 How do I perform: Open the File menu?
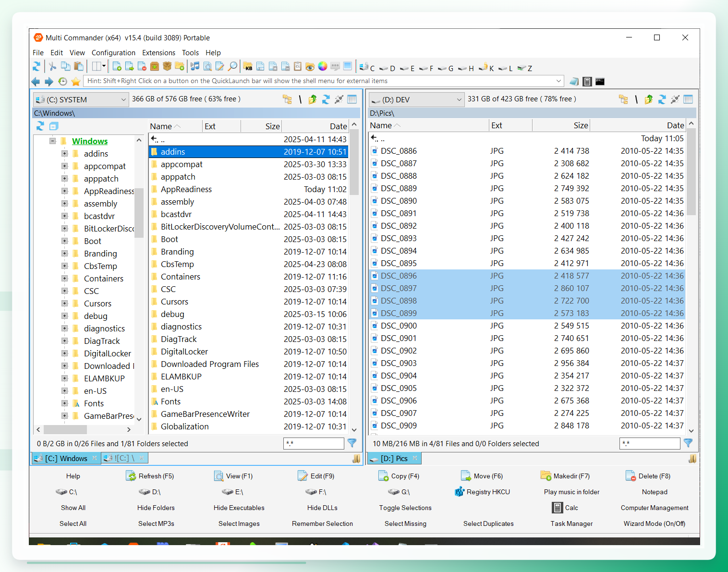[x=38, y=53]
